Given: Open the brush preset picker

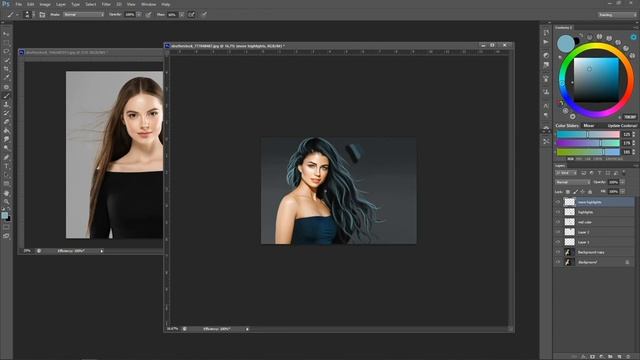Looking at the screenshot, I should pyautogui.click(x=29, y=15).
